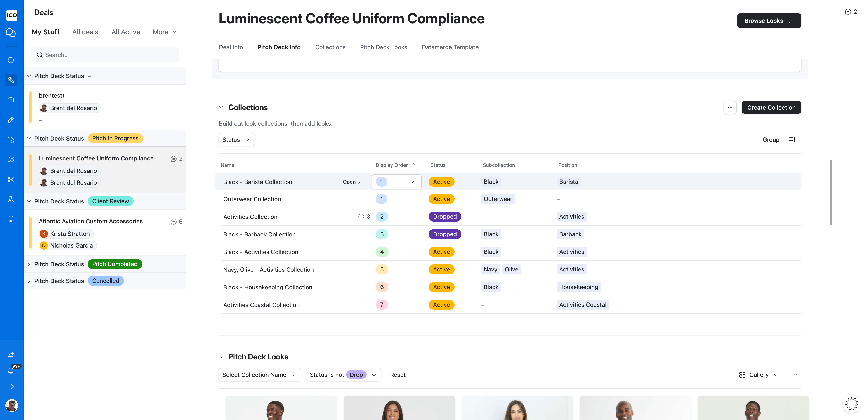Open the Gallery view dropdown
The image size is (868, 420).
click(759, 375)
